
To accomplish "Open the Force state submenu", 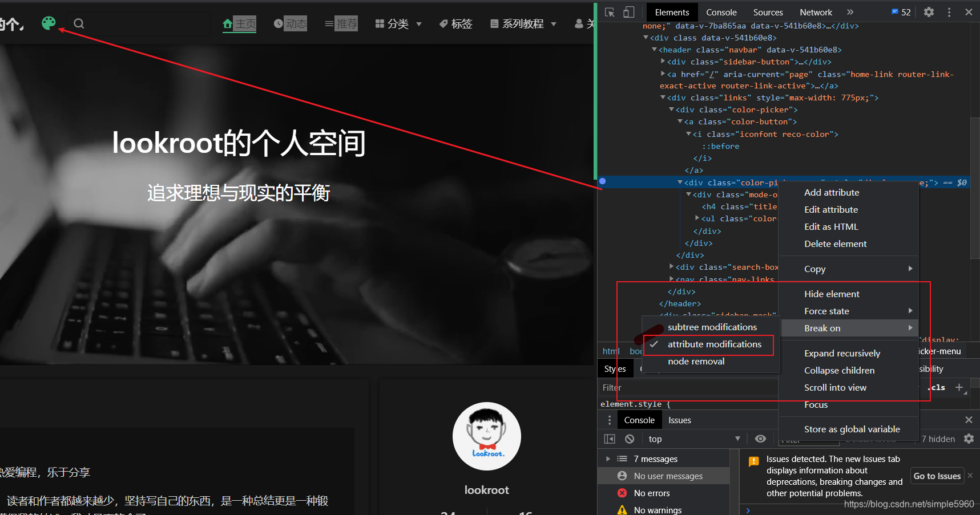I will click(x=849, y=311).
